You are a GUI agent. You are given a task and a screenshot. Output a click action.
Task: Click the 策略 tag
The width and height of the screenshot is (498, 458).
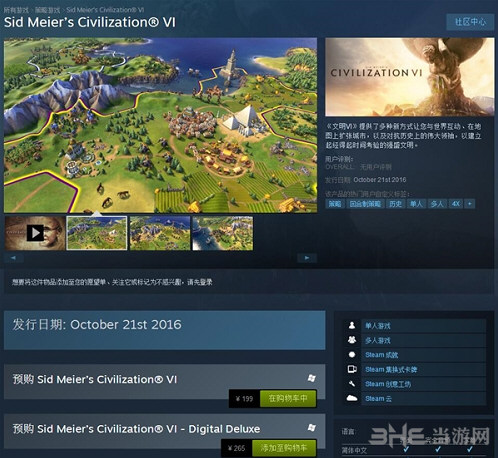pos(334,204)
